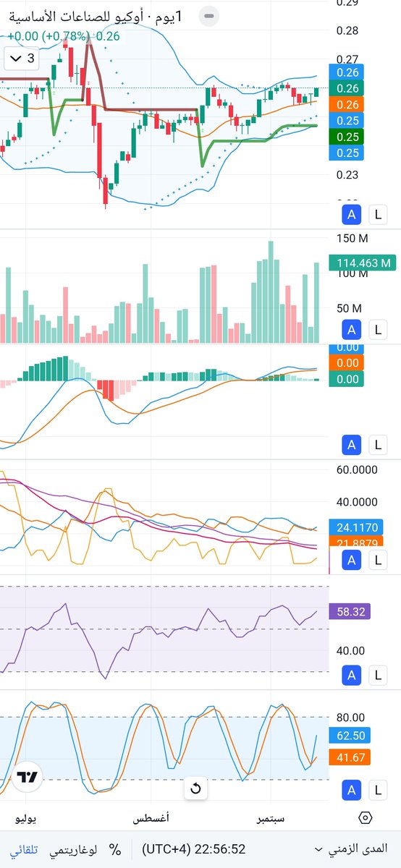Click the RSI value label 58.32
The width and height of the screenshot is (401, 868).
point(350,611)
